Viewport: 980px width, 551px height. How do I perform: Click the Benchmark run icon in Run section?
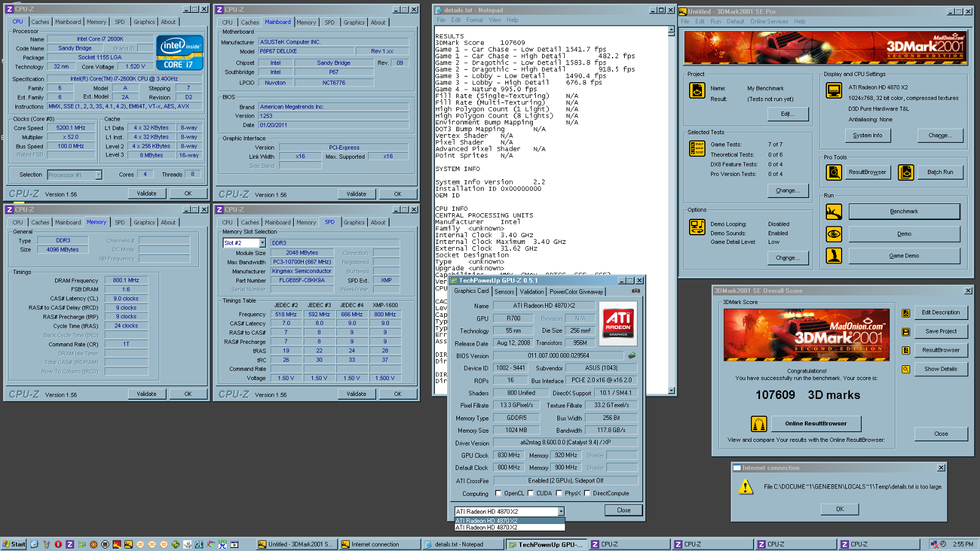pyautogui.click(x=834, y=211)
